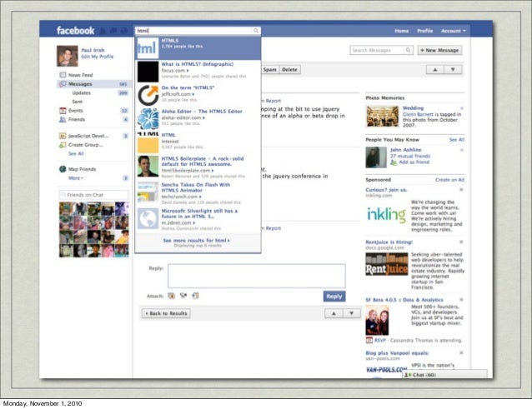
Task: Click the RentJuice ad logo
Action: click(x=386, y=264)
